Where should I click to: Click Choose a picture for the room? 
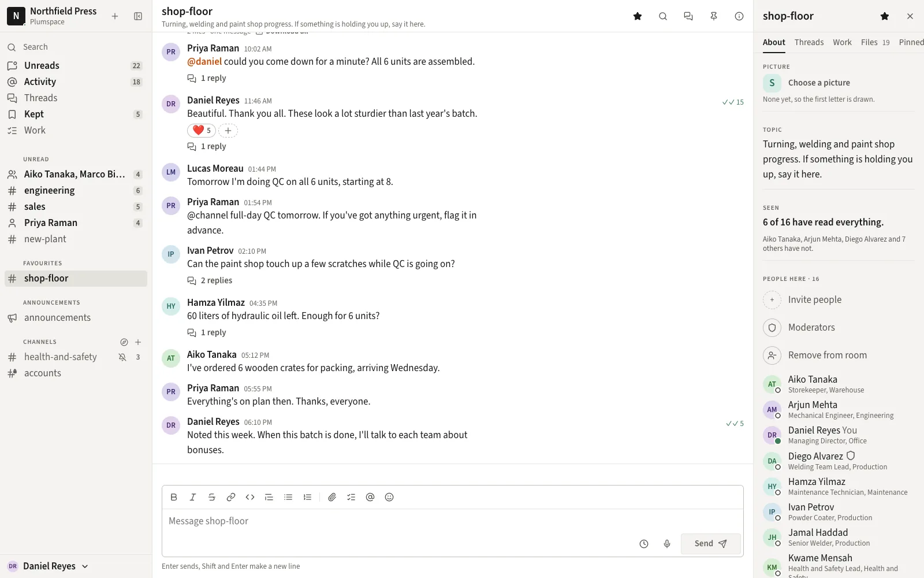pyautogui.click(x=819, y=83)
